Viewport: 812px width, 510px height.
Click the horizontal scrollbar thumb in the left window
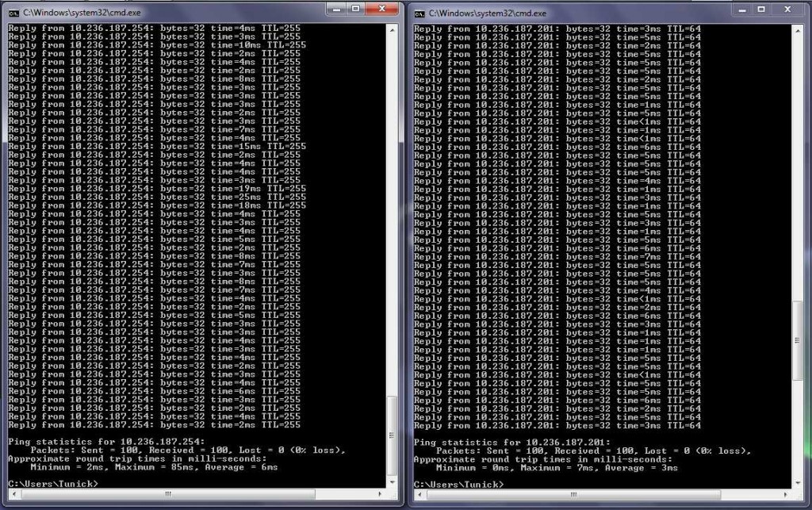[168, 494]
